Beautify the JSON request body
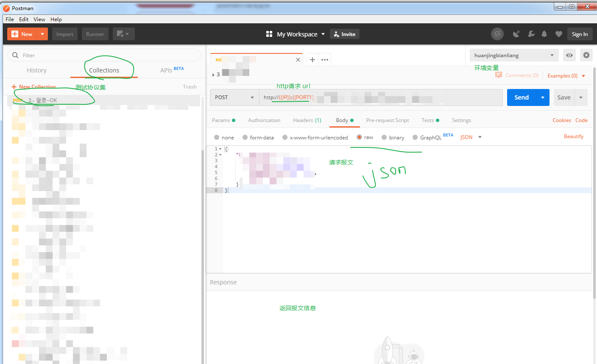Viewport: 597px width, 364px height. tap(573, 136)
